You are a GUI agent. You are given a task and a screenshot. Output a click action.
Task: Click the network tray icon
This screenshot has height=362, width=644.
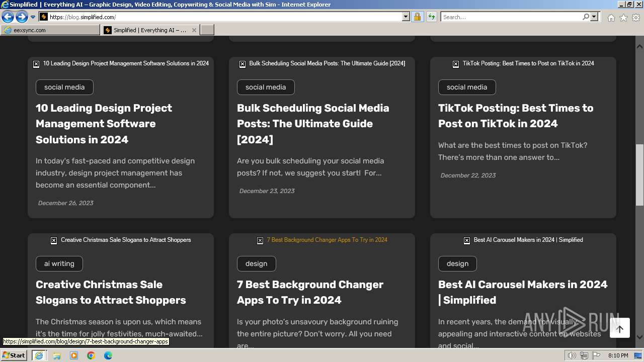pos(584,355)
